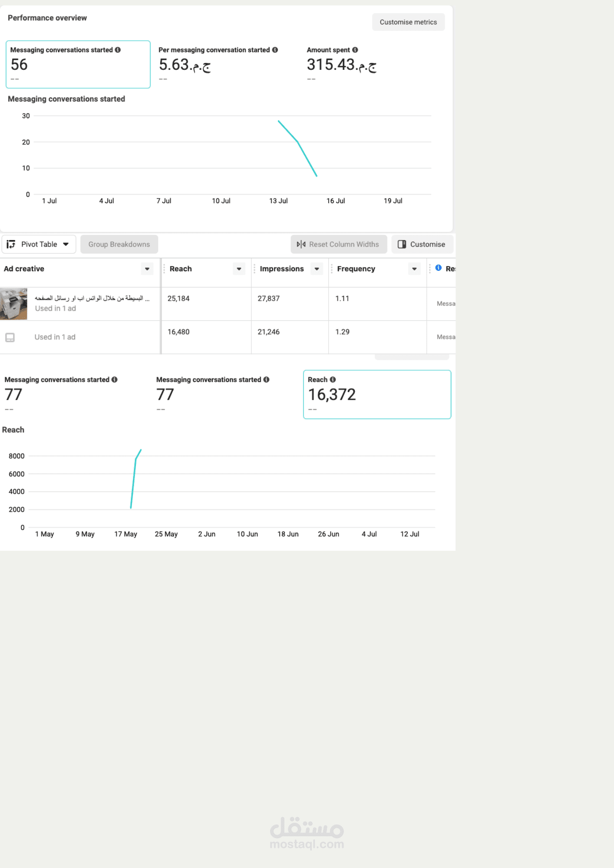
Task: Click the Customise columns icon
Action: click(x=402, y=244)
